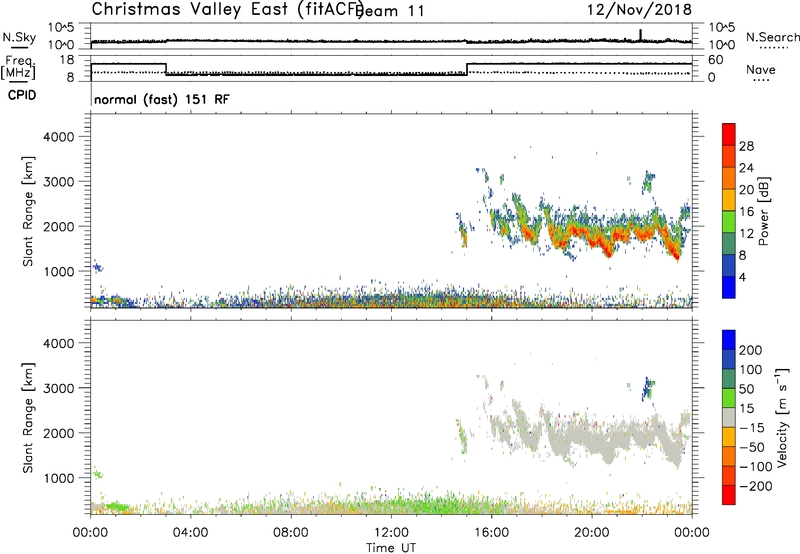The width and height of the screenshot is (800, 554).
Task: Click the "Beam 11" label
Action: coord(391,11)
